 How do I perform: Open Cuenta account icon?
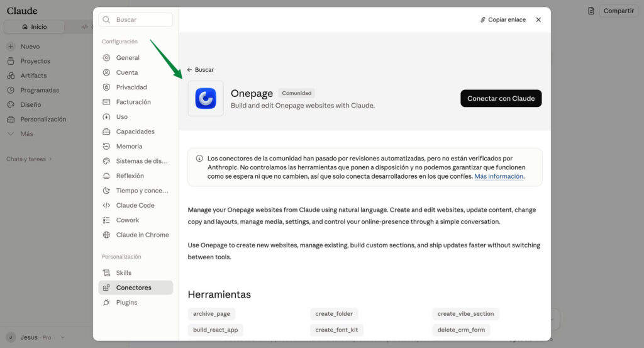pos(106,72)
